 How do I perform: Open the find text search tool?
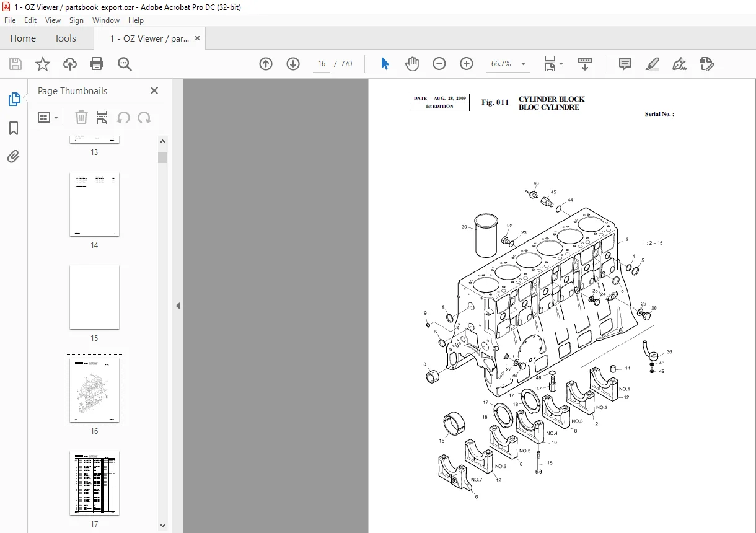[x=125, y=64]
